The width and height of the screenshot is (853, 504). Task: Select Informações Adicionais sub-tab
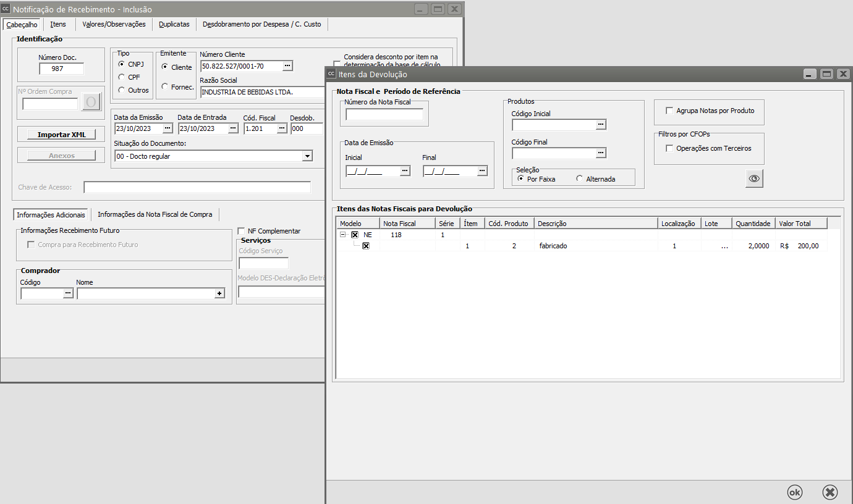[51, 215]
